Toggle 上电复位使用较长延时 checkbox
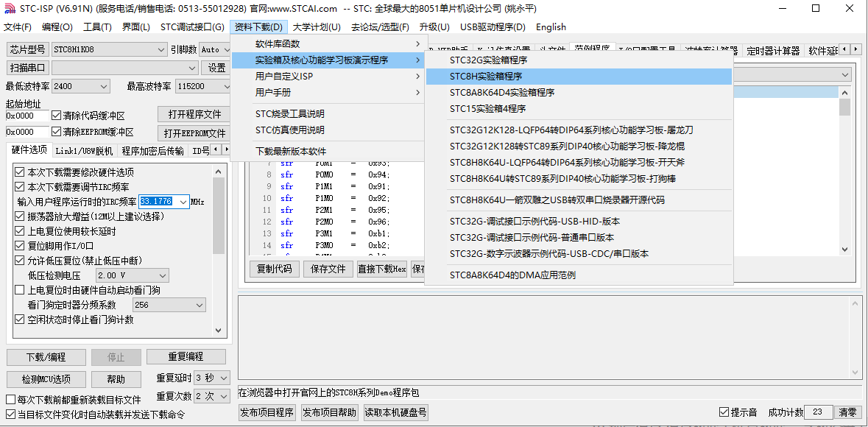The image size is (868, 427). (x=19, y=231)
